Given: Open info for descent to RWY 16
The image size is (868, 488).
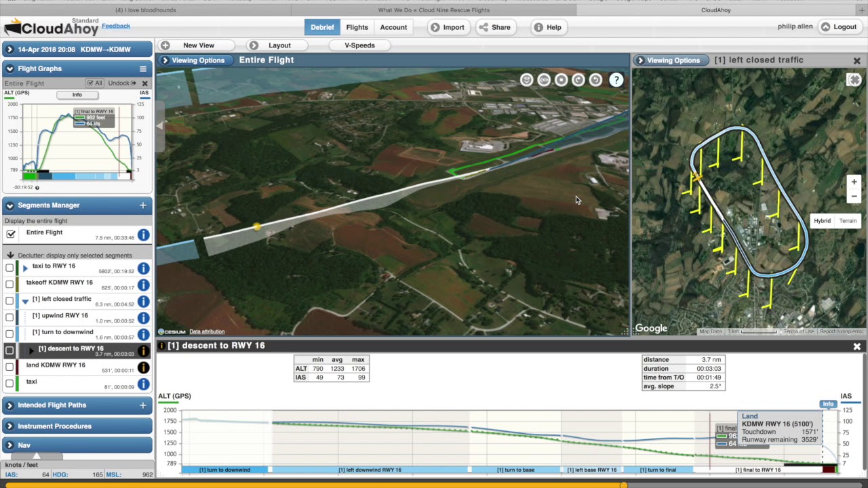Looking at the screenshot, I should click(x=144, y=351).
